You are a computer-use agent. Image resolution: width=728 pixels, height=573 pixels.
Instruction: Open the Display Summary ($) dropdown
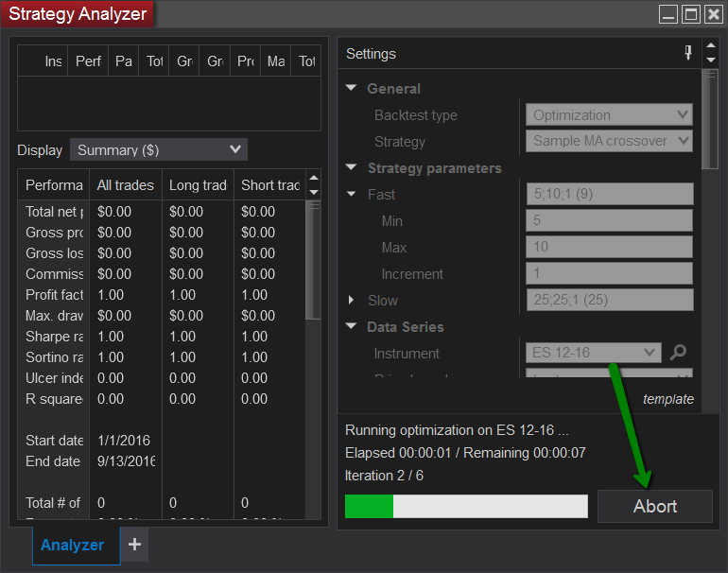tap(158, 149)
